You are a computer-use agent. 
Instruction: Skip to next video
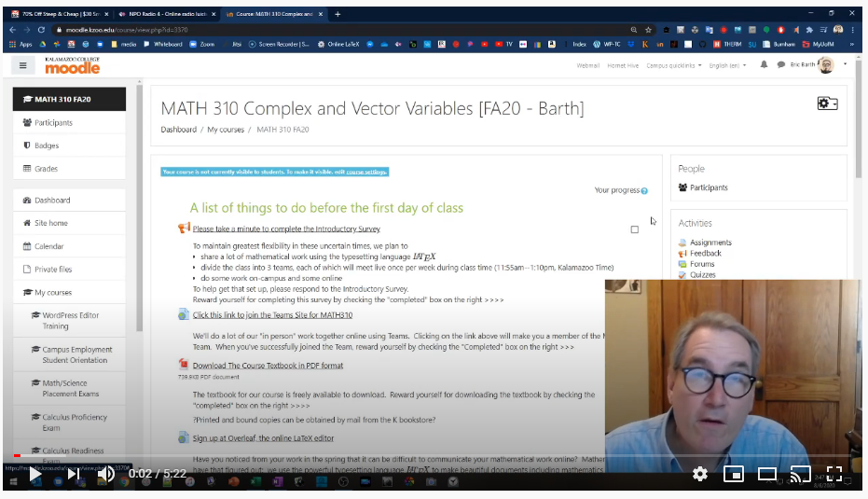73,474
